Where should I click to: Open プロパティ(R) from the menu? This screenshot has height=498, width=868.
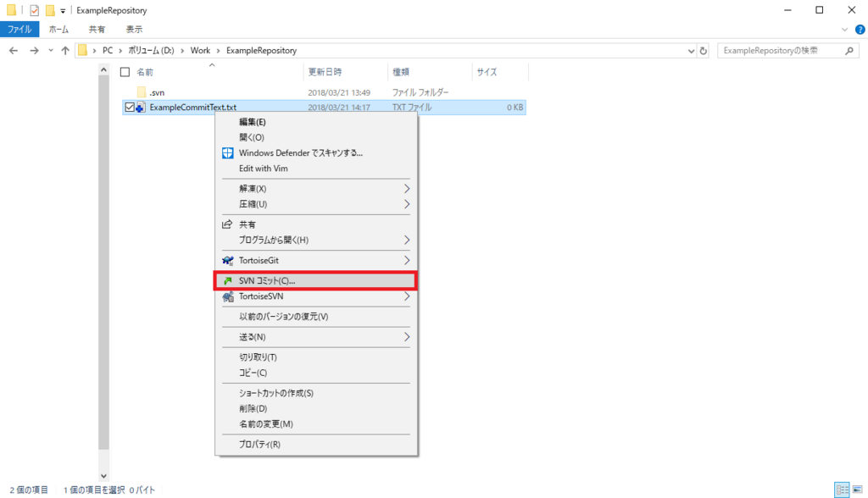click(315, 445)
